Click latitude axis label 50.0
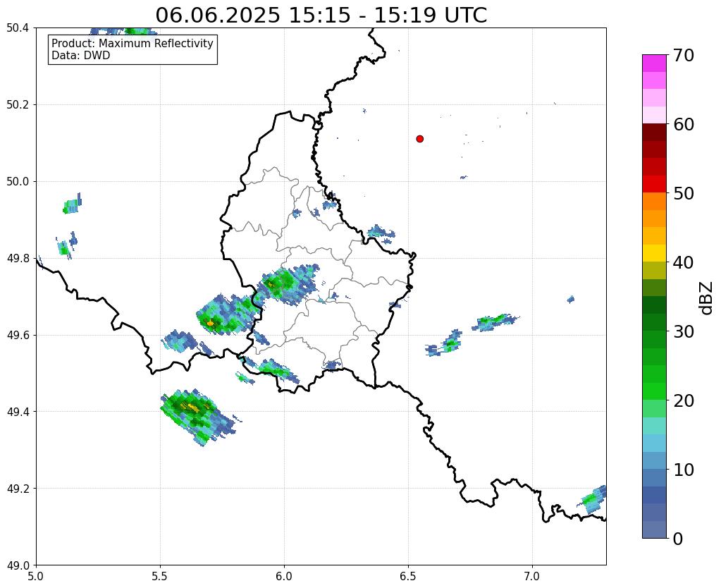Image resolution: width=721 pixels, height=588 pixels. (18, 182)
